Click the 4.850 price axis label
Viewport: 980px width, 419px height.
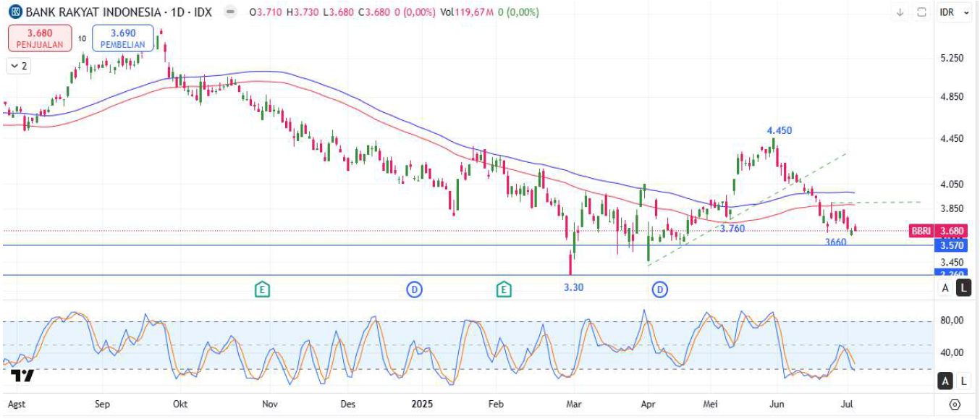[951, 96]
